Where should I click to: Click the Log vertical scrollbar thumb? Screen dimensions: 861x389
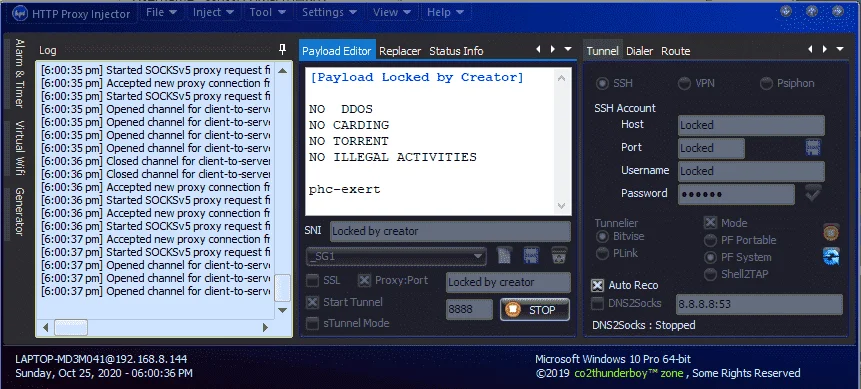(x=282, y=287)
